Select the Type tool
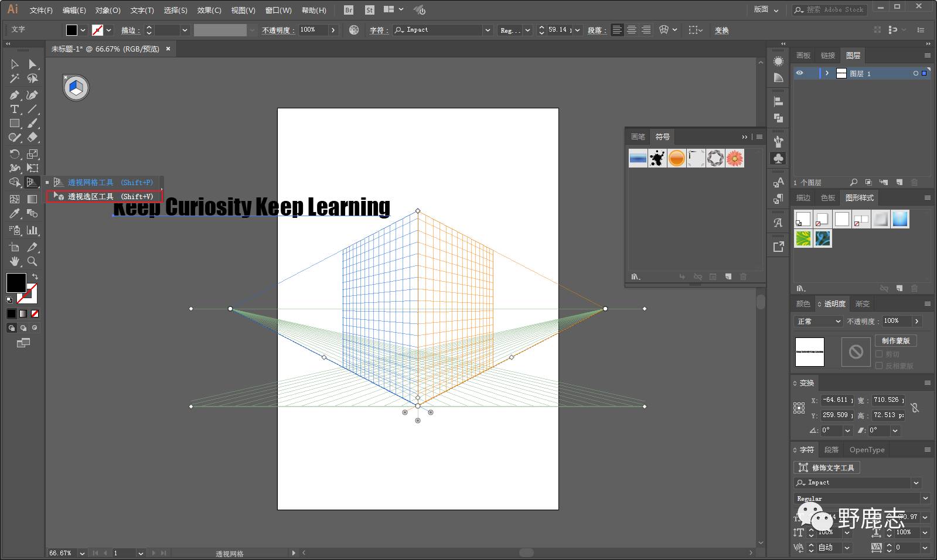The image size is (937, 560). 15,110
